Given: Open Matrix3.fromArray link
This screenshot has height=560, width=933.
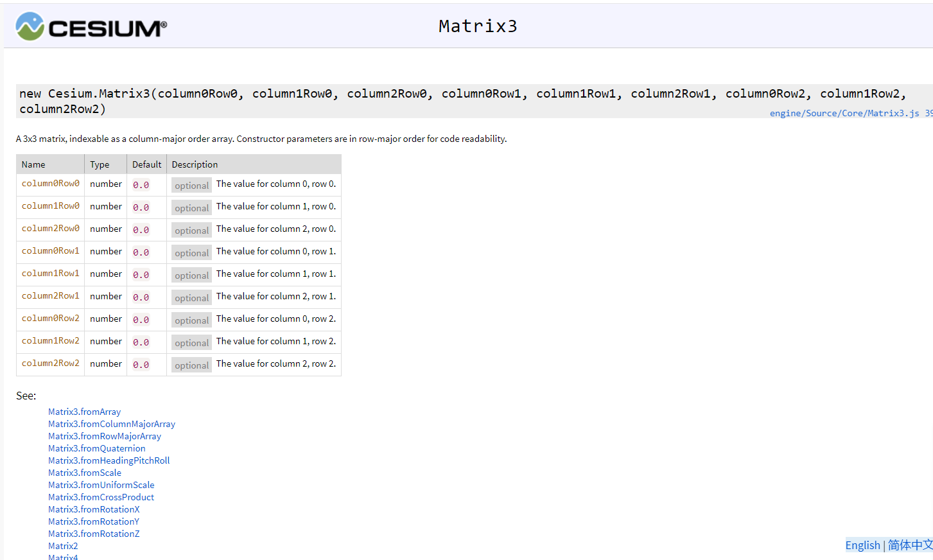Looking at the screenshot, I should point(84,412).
